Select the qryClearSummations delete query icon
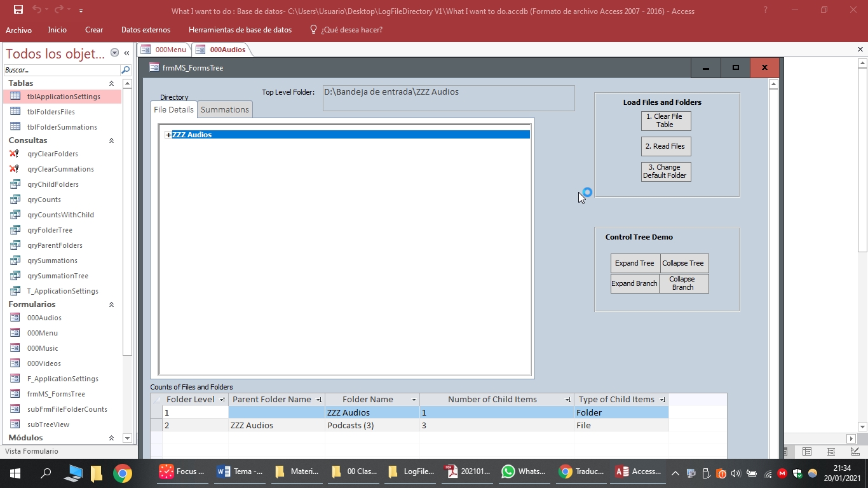868x488 pixels. pyautogui.click(x=15, y=169)
